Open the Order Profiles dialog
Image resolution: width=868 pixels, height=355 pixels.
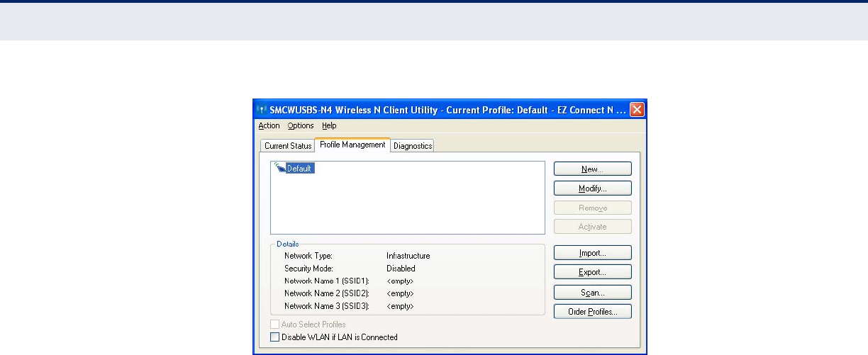(592, 312)
